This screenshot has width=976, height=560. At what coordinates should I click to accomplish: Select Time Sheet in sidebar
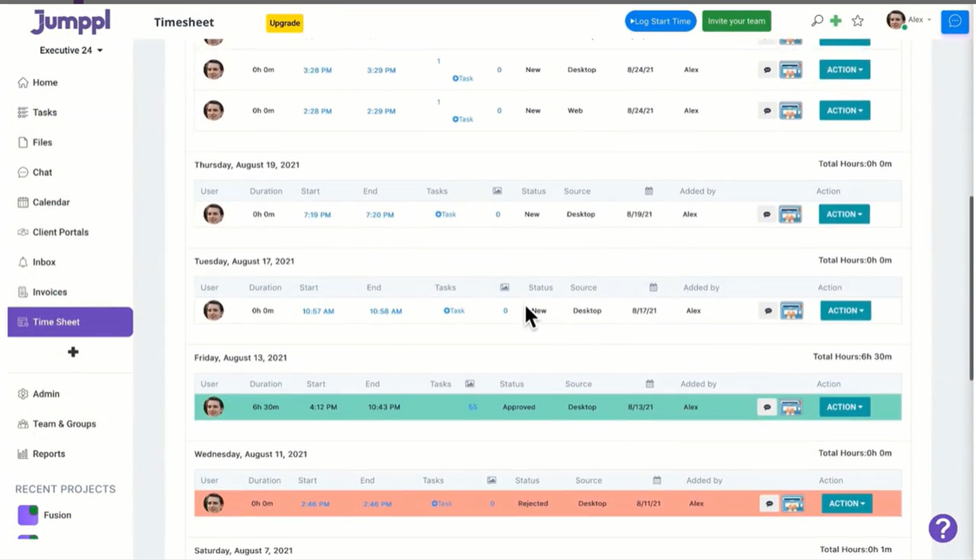[x=70, y=322]
